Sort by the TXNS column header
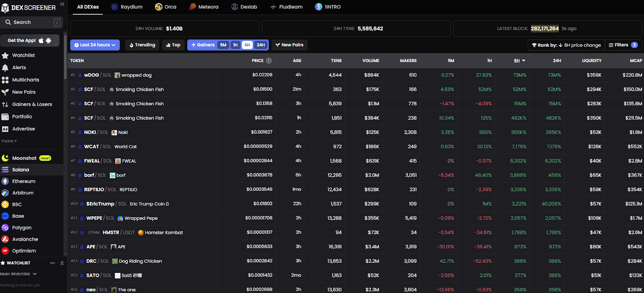 pyautogui.click(x=336, y=61)
